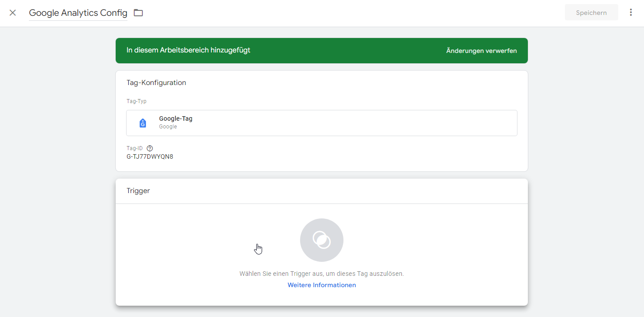Image resolution: width=644 pixels, height=317 pixels.
Task: Click the Tag-Typ label
Action: click(x=136, y=101)
